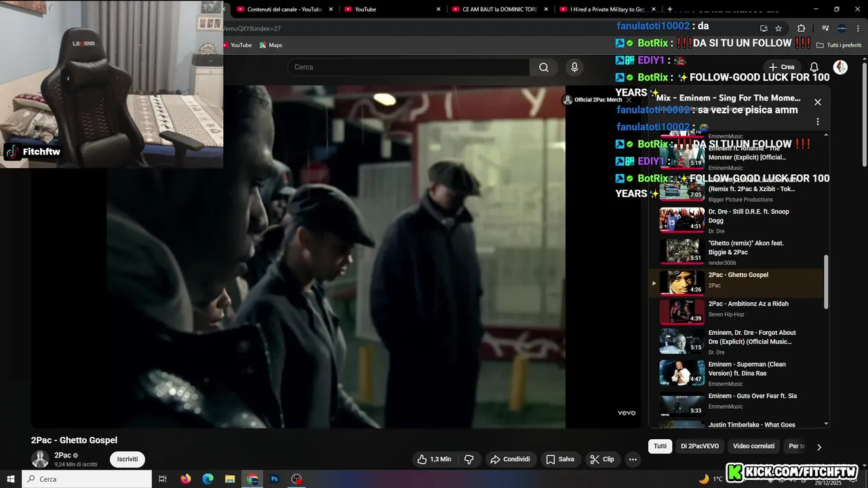
Task: Open the 1°C weather widget in taskbar
Action: 711,479
